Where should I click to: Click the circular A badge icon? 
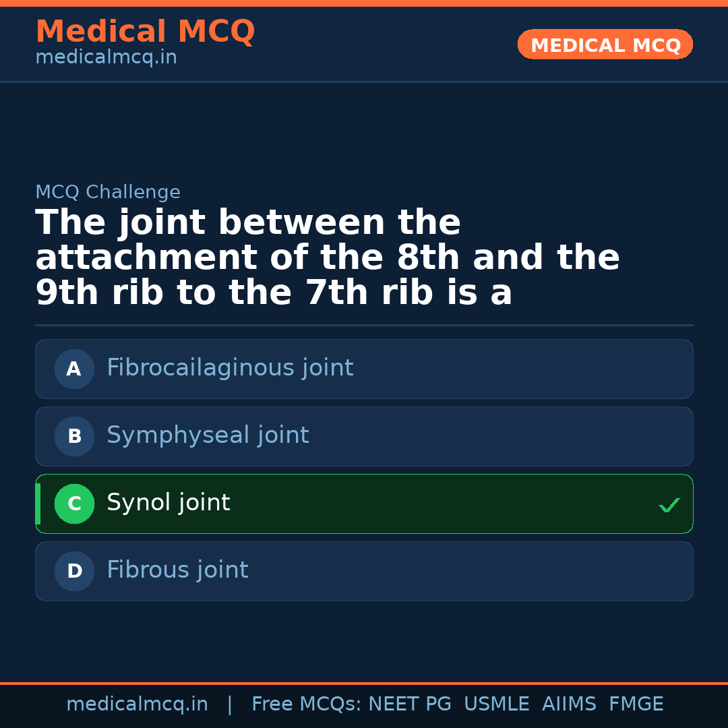(x=74, y=369)
